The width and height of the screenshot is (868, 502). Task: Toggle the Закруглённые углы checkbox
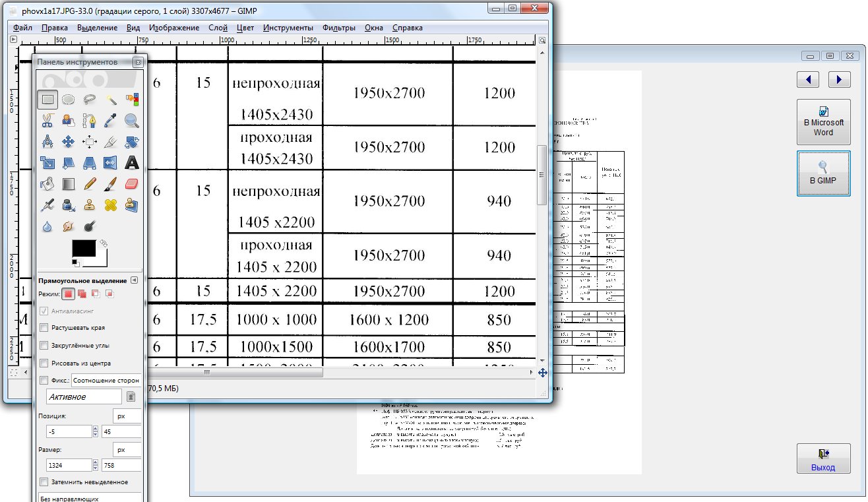pos(44,345)
